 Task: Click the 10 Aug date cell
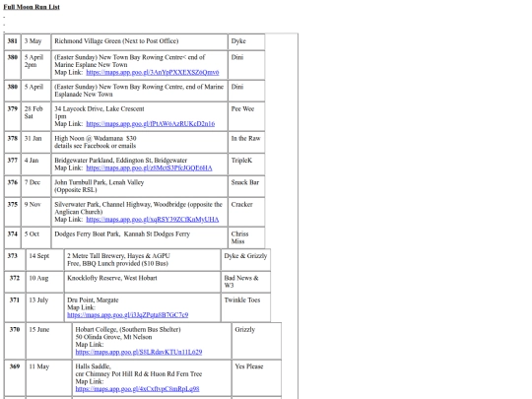(44, 282)
